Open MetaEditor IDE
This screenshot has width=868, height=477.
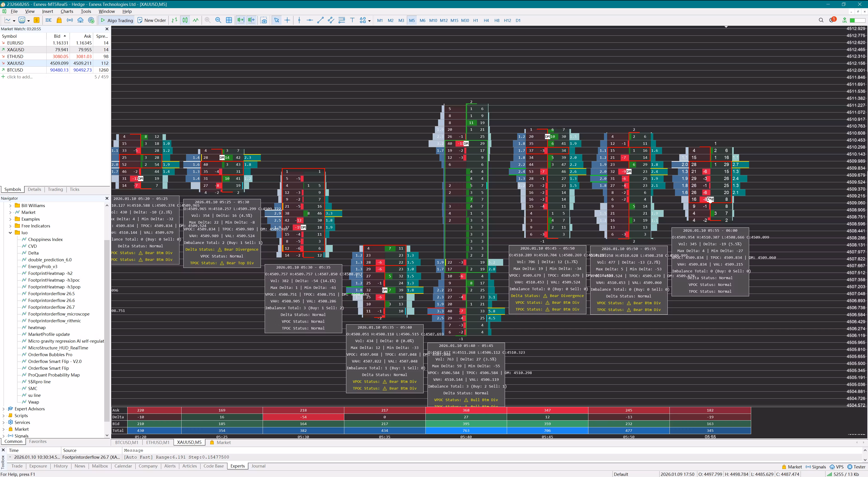[49, 20]
